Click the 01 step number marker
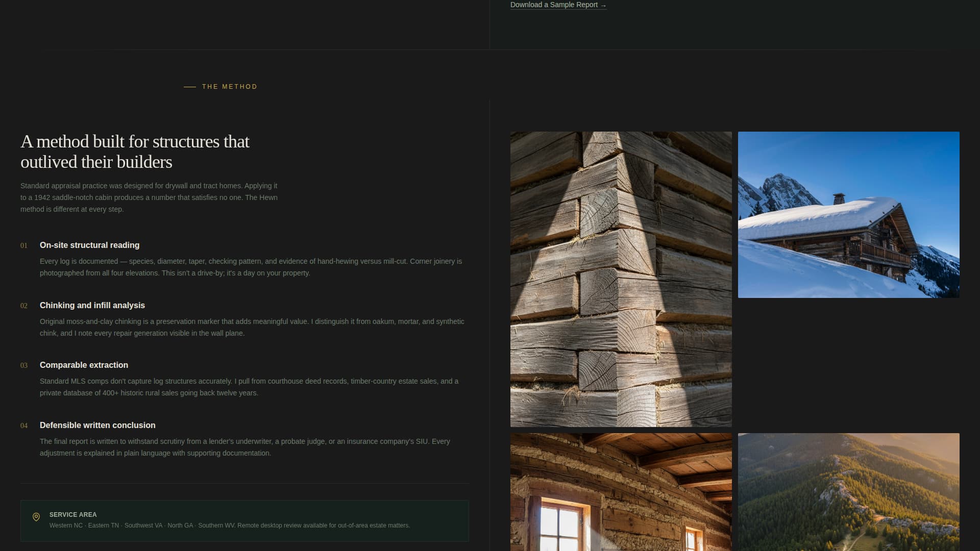Image resolution: width=980 pixels, height=551 pixels. click(23, 245)
